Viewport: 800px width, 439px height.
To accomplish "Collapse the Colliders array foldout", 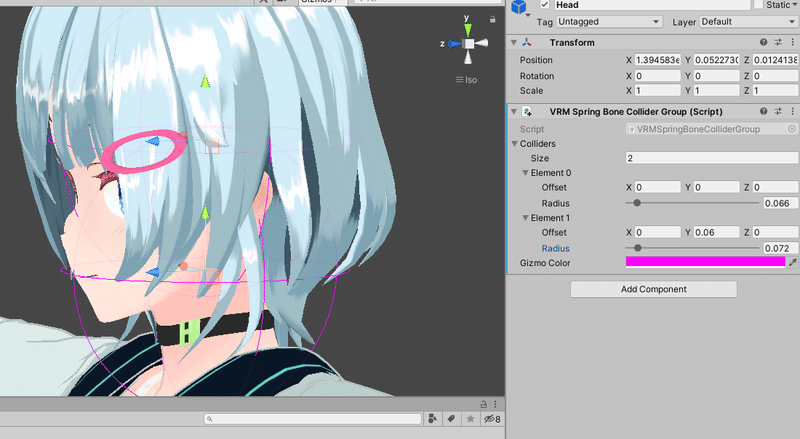I will point(514,144).
